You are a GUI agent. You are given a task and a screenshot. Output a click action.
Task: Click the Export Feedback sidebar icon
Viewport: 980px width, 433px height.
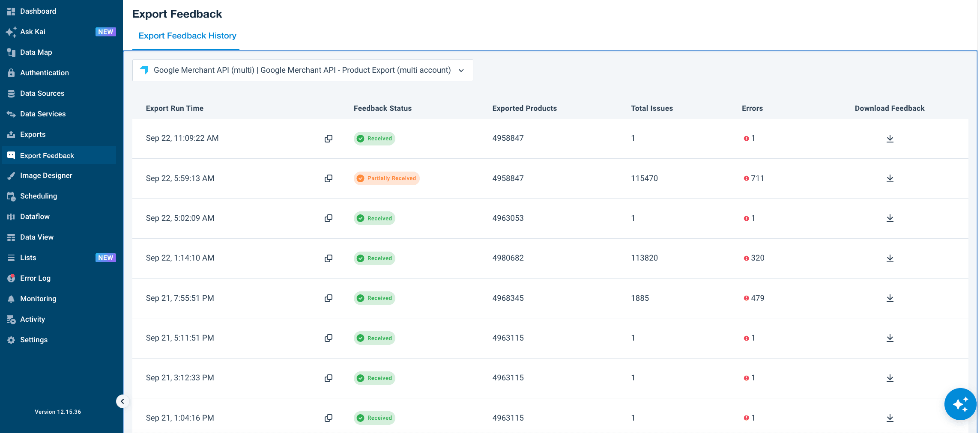pos(11,155)
